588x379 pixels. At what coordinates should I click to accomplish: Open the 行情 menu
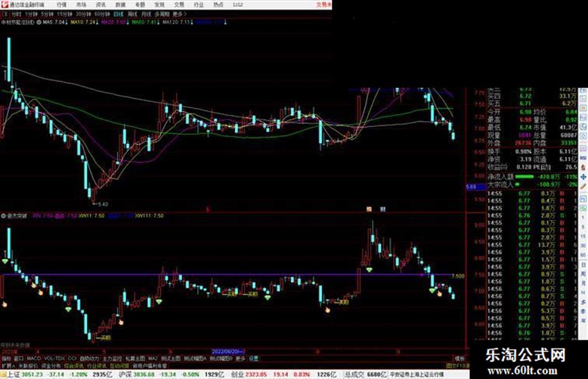[62, 5]
